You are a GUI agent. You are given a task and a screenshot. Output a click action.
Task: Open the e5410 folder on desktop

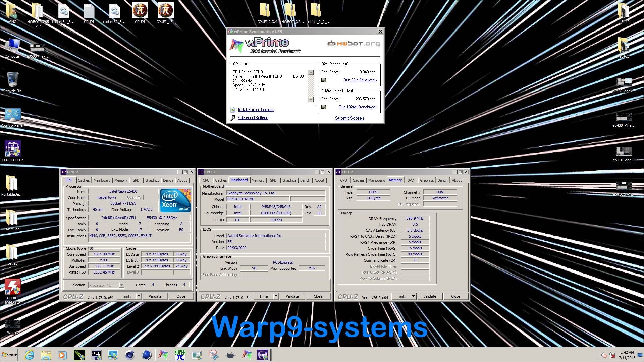click(624, 13)
